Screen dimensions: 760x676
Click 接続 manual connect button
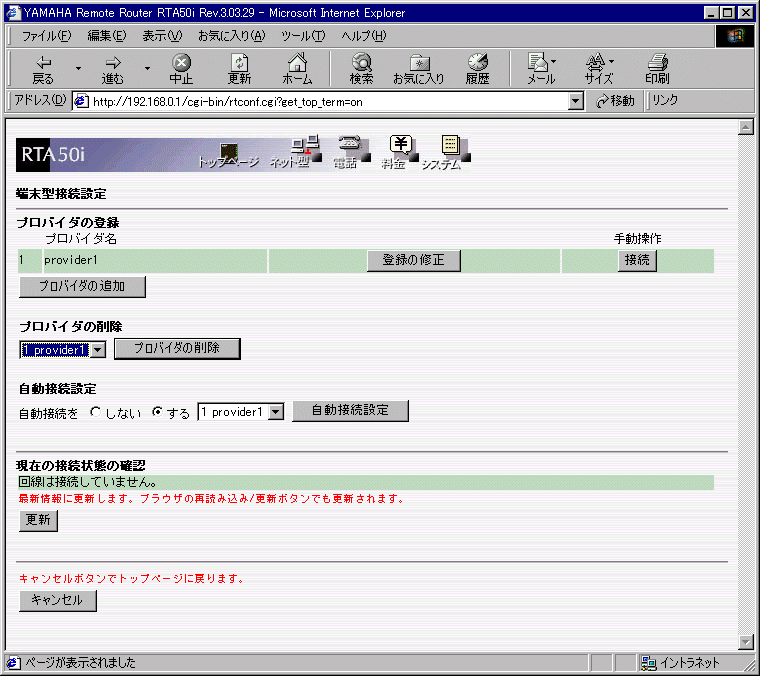[637, 260]
